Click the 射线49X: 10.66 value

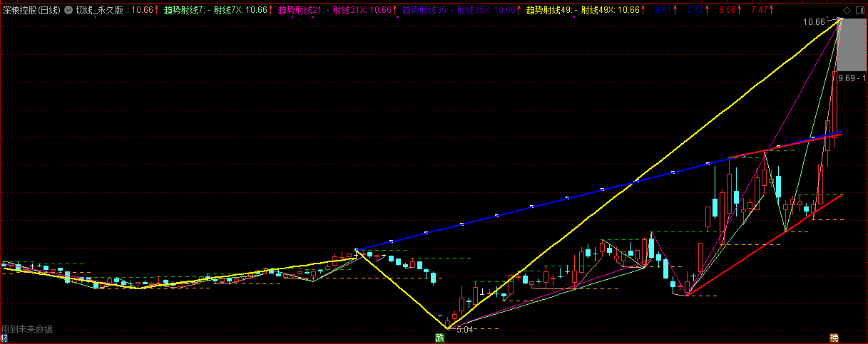[611, 10]
